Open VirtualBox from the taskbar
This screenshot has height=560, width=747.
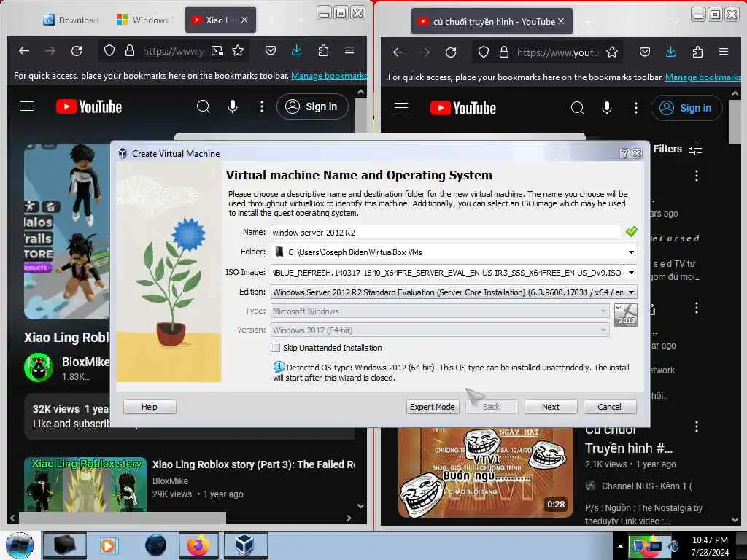click(x=245, y=545)
